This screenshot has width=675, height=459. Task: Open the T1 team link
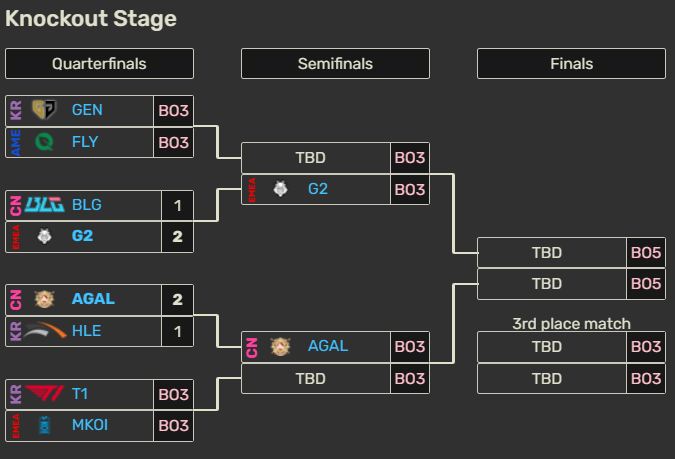(81, 394)
